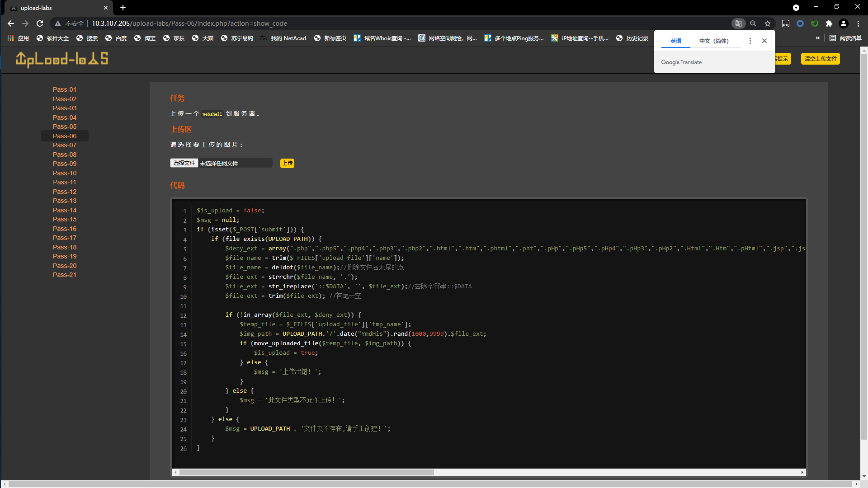
Task: Open the Extensions puzzle piece icon
Action: 829,23
